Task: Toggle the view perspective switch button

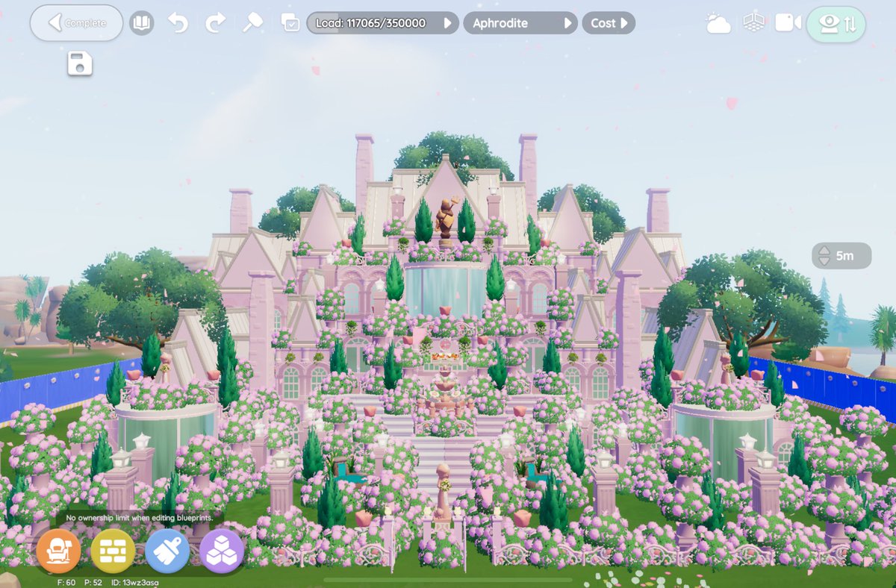Action: (x=836, y=24)
